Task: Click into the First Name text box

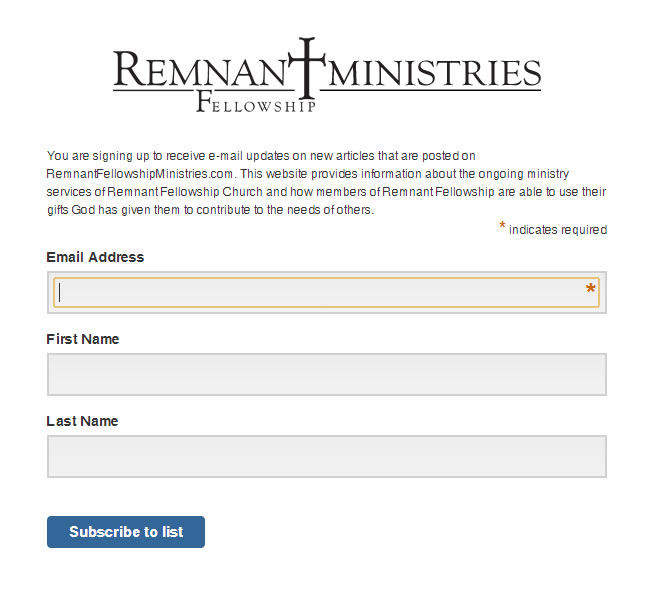Action: (326, 374)
